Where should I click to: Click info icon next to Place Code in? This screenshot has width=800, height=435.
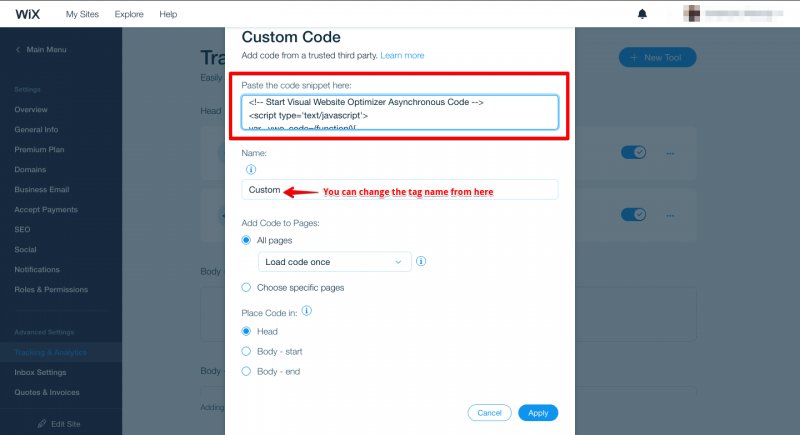[307, 311]
